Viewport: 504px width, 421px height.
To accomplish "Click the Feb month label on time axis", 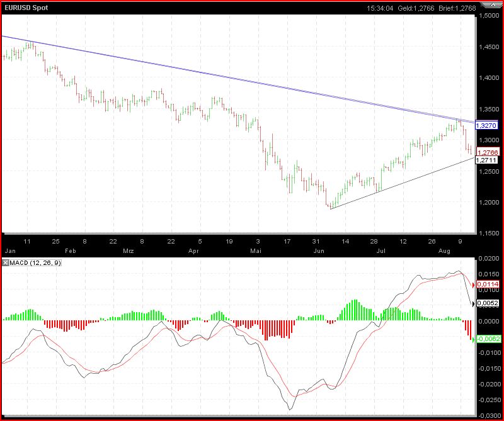I will (71, 250).
